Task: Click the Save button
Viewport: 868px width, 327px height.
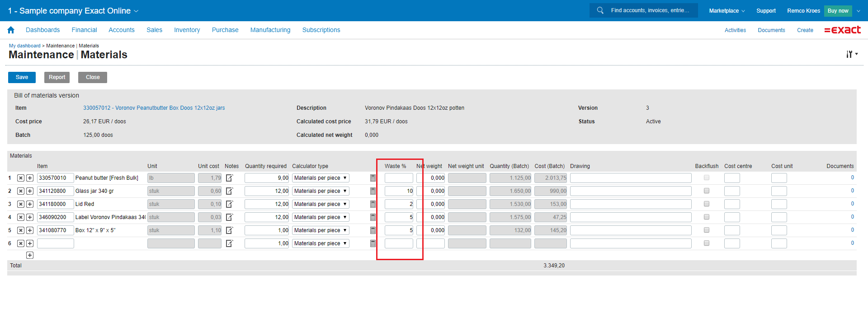Action: coord(22,77)
